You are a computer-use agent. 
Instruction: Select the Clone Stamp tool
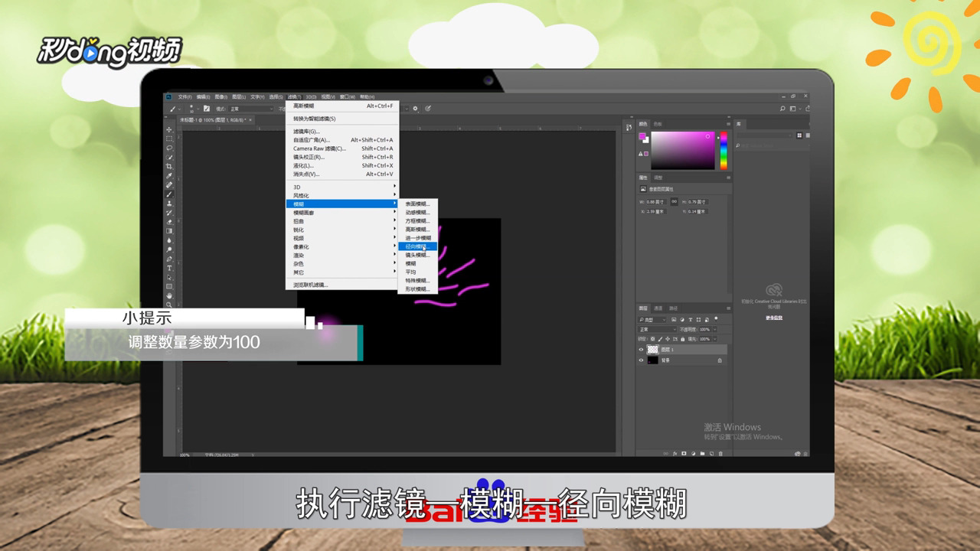(x=169, y=203)
